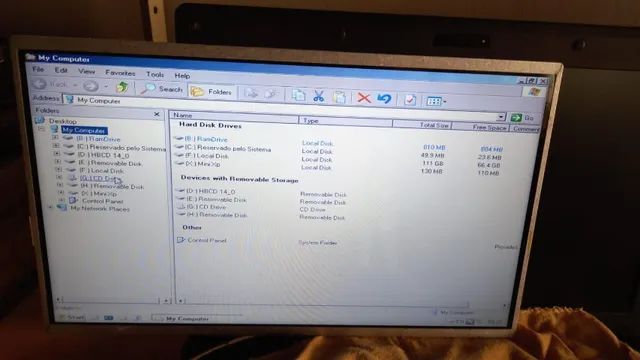Click the Copy To toolbar icon
The height and width of the screenshot is (360, 640).
pos(271,94)
